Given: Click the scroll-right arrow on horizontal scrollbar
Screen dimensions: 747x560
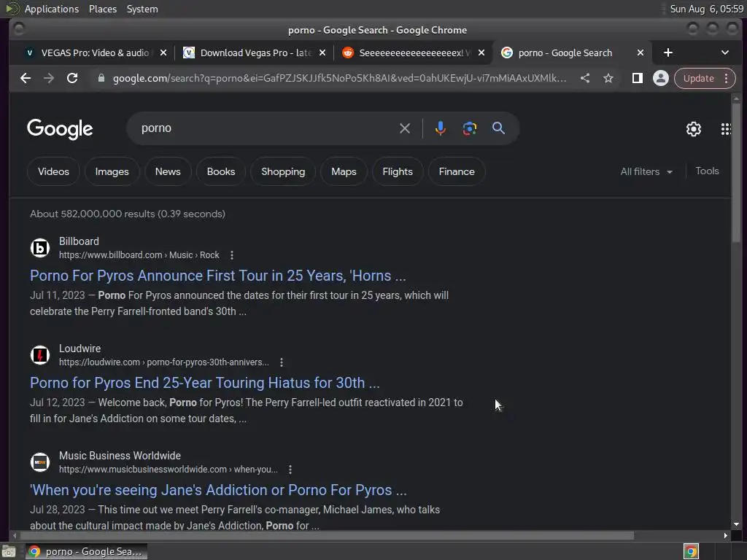Looking at the screenshot, I should (726, 536).
